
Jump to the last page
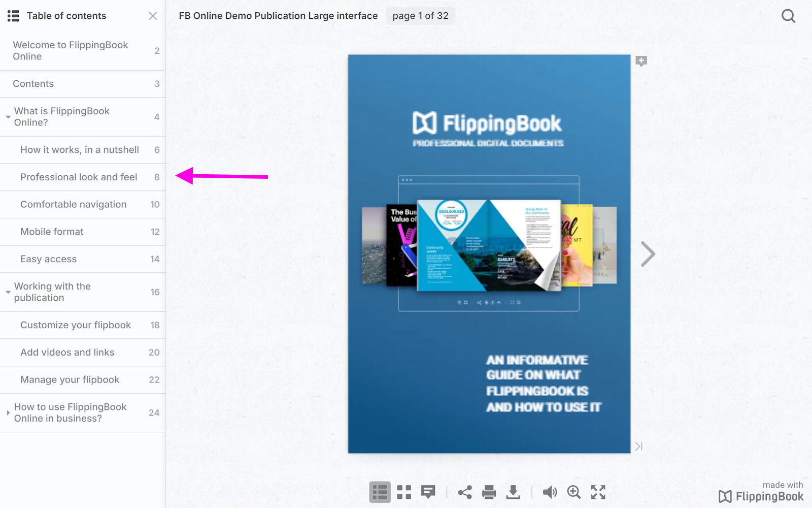point(639,446)
